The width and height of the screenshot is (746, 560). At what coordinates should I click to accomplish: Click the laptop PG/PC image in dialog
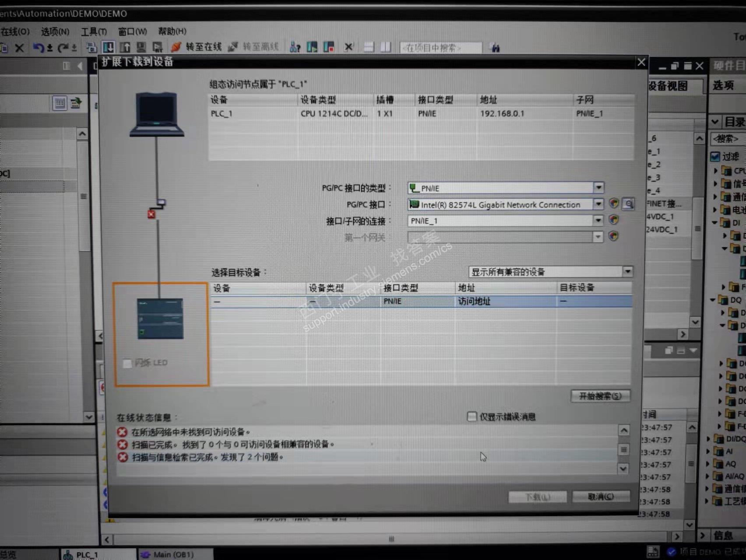(157, 114)
